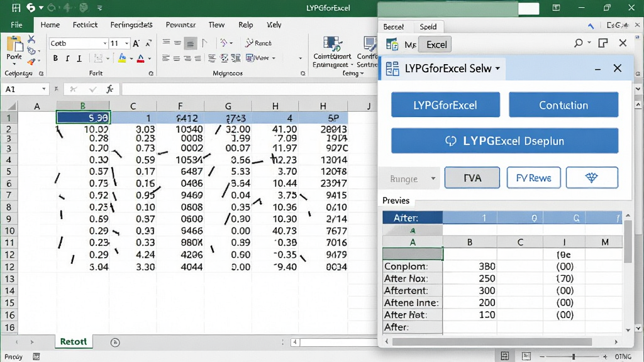Open the fill color dropdown arrow
The height and width of the screenshot is (362, 644).
pyautogui.click(x=131, y=58)
